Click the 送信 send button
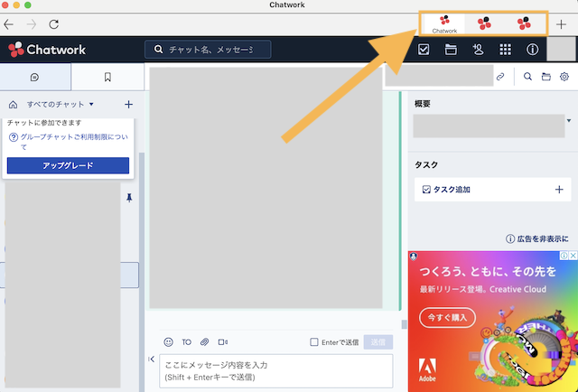 coord(378,342)
